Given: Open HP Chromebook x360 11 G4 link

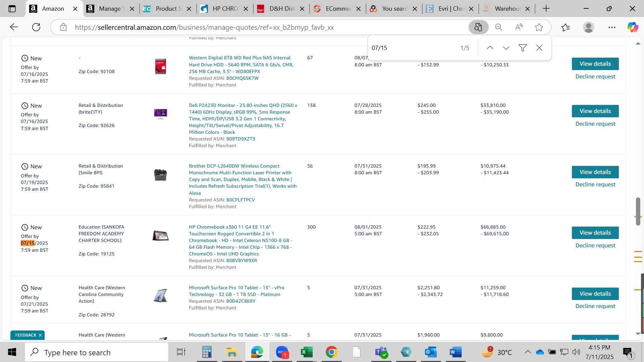Looking at the screenshot, I should click(x=240, y=240).
